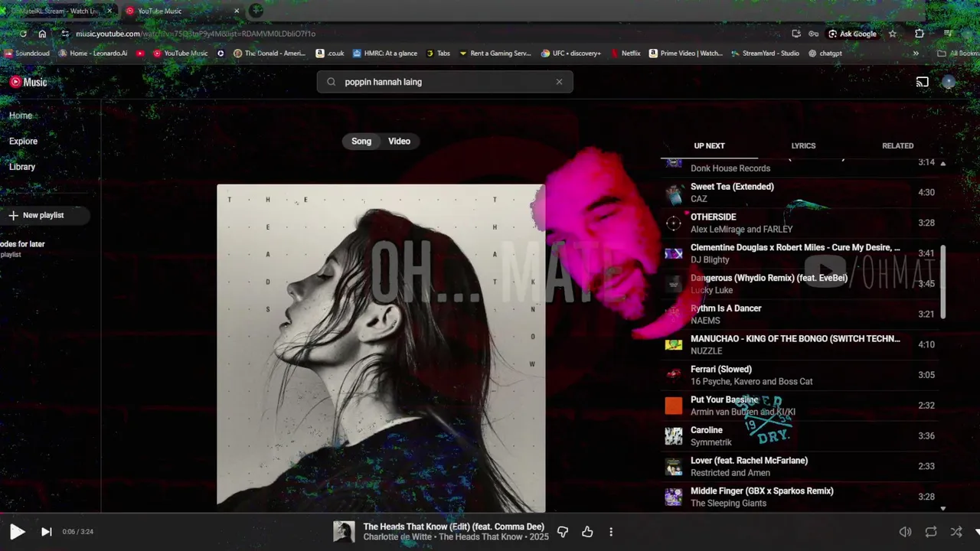Play Ferrari (Slowed) from queue
980x551 pixels.
point(800,375)
